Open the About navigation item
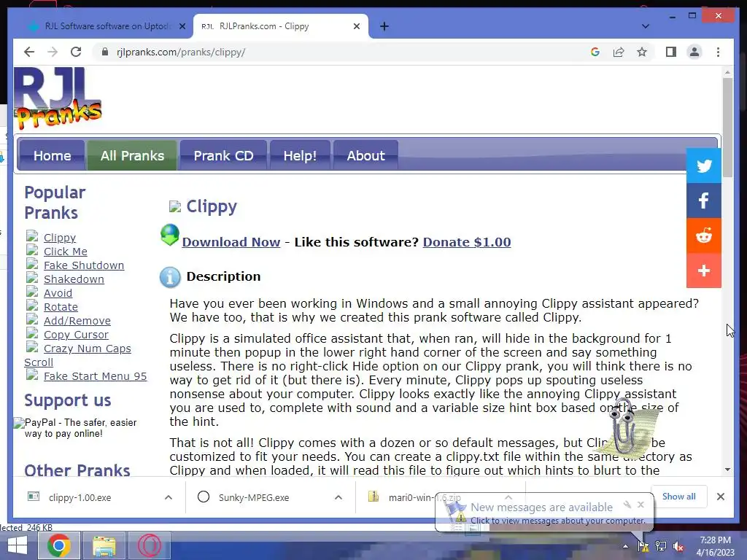Screen dimensions: 747x560 point(366,156)
